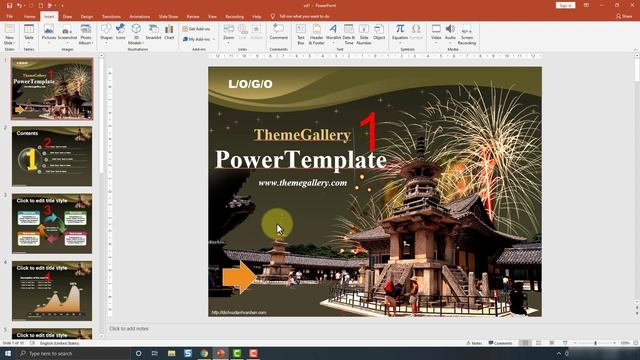640x360 pixels.
Task: Open the Help tab
Action: coord(257,17)
